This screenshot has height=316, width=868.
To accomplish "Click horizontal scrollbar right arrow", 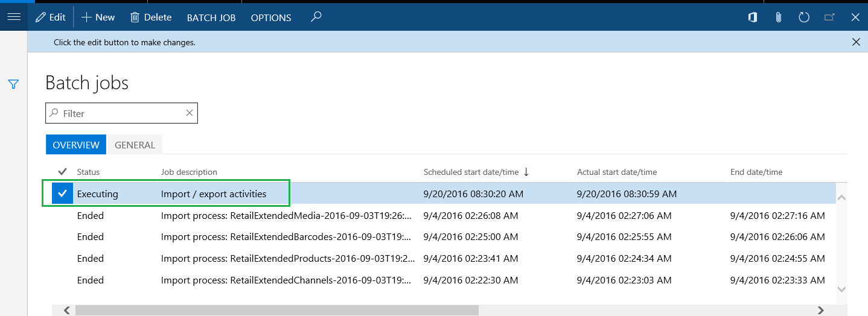I will point(820,310).
